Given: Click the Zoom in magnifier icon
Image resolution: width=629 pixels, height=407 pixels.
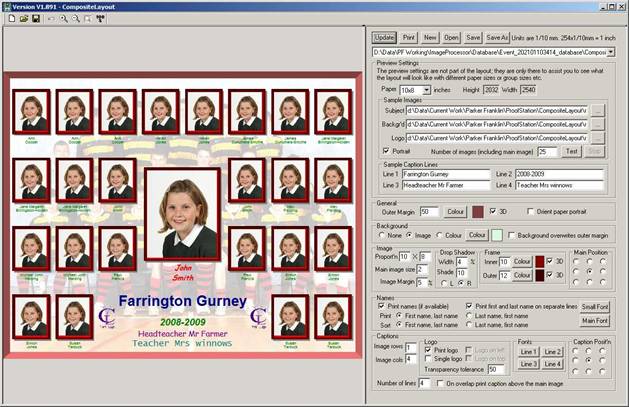Looking at the screenshot, I should pyautogui.click(x=64, y=19).
